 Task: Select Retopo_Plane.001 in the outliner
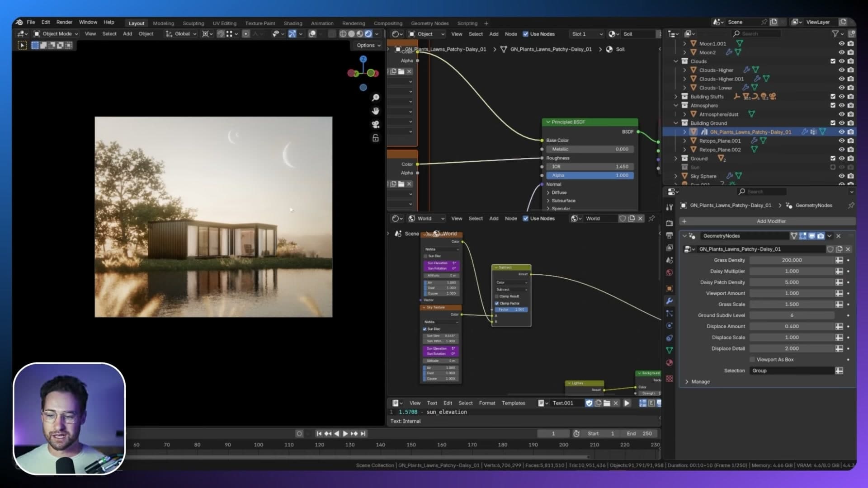click(720, 141)
